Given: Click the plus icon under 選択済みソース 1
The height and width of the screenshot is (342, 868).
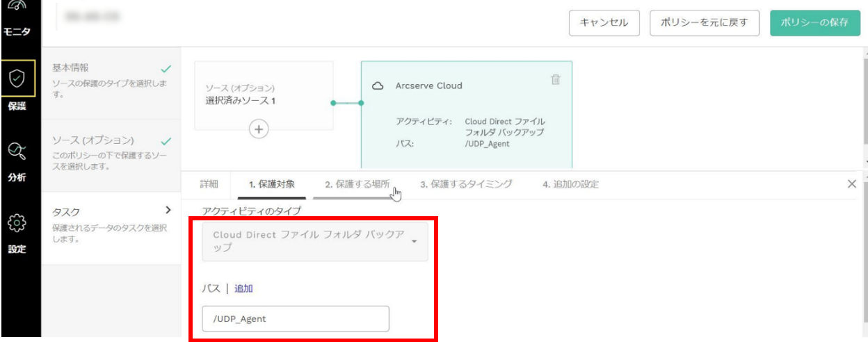Looking at the screenshot, I should (259, 129).
